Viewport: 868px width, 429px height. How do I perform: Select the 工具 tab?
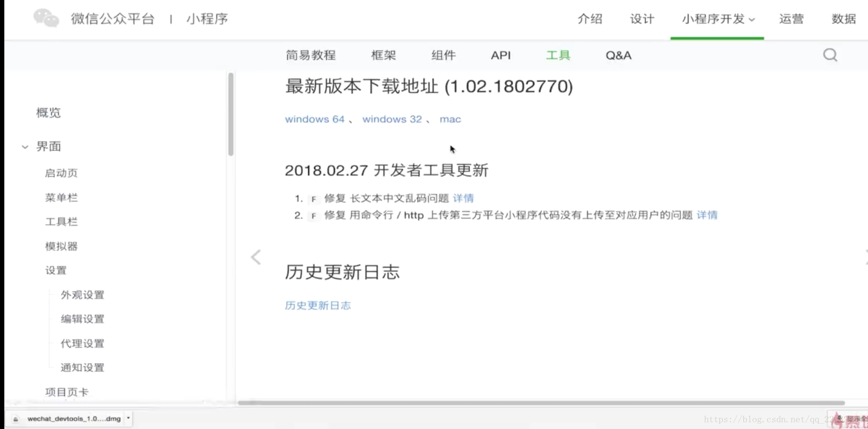[x=558, y=55]
